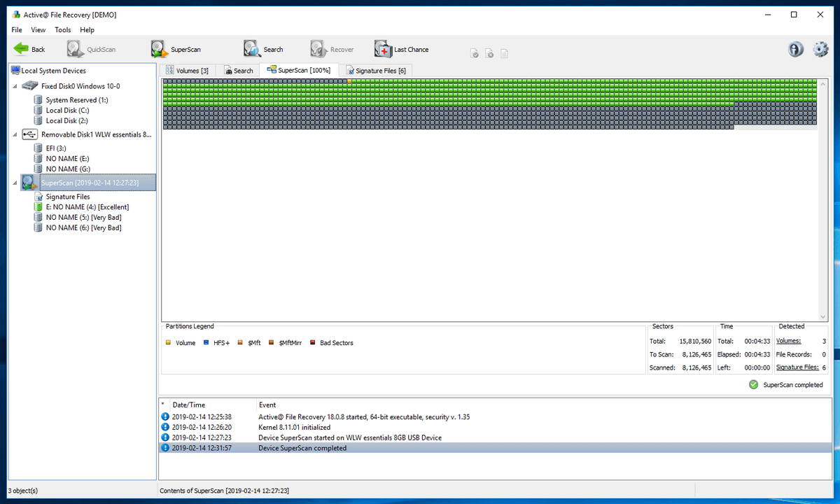Open the Last Chance recovery tool

coord(402,49)
